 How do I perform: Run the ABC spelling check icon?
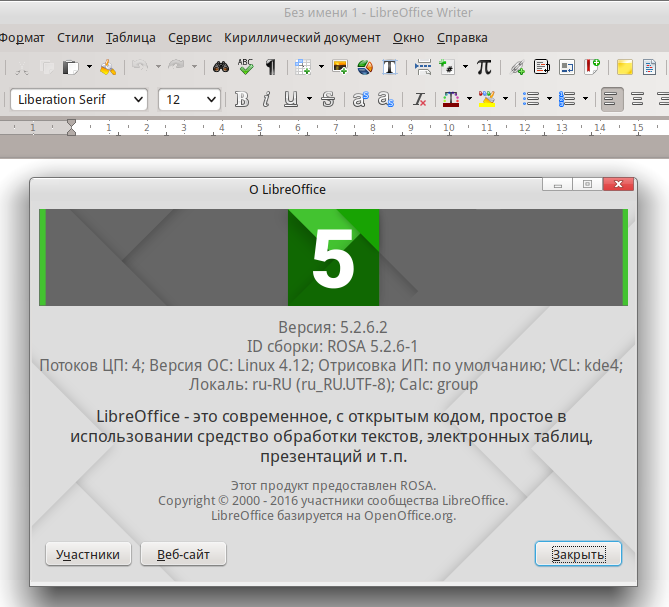click(x=246, y=67)
